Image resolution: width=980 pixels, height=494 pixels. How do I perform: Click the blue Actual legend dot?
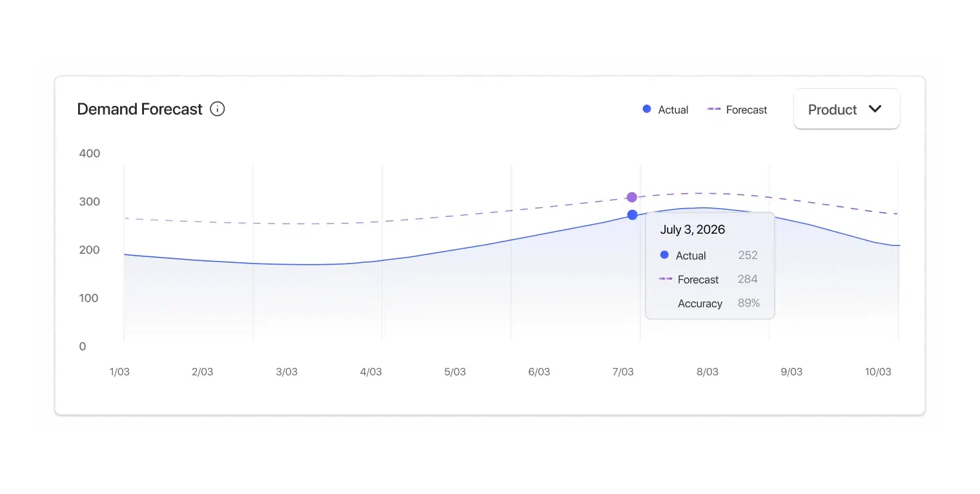pyautogui.click(x=646, y=109)
